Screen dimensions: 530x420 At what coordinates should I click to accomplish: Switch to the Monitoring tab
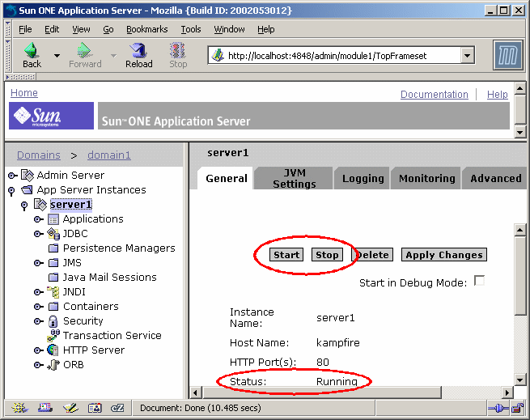pos(426,178)
